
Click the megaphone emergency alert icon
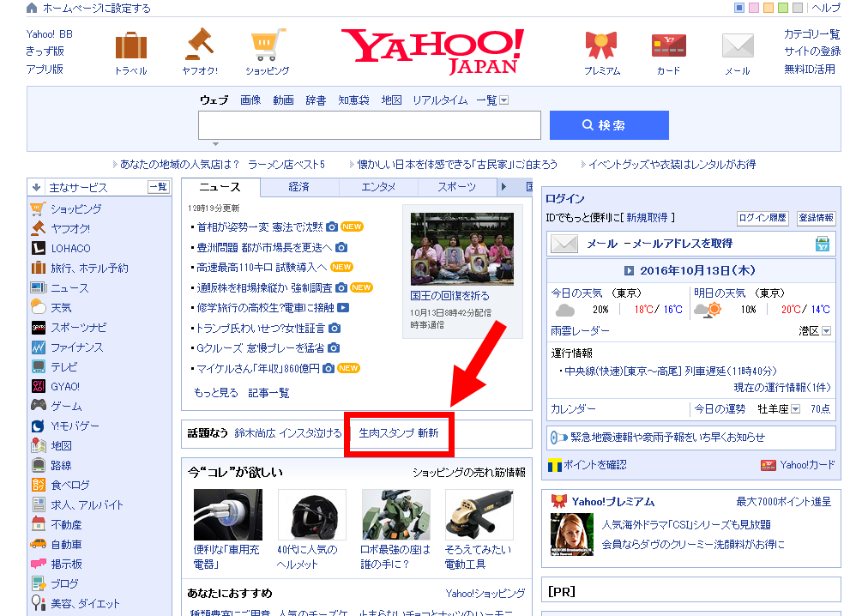point(558,438)
